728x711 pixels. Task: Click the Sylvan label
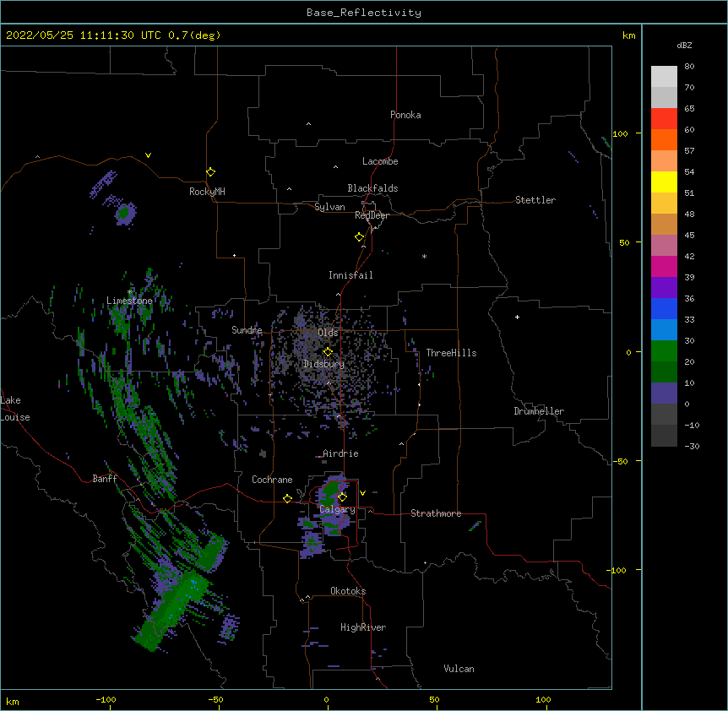[x=329, y=207]
